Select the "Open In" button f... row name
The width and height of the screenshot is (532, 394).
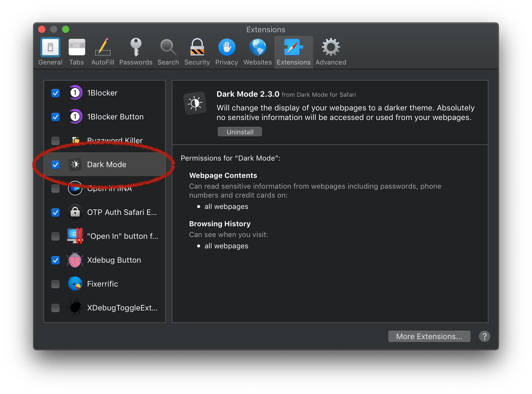point(123,236)
